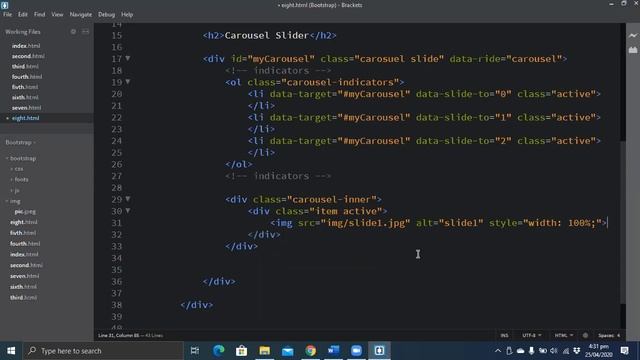
Task: Click the microphone tray icon
Action: pyautogui.click(x=531, y=351)
